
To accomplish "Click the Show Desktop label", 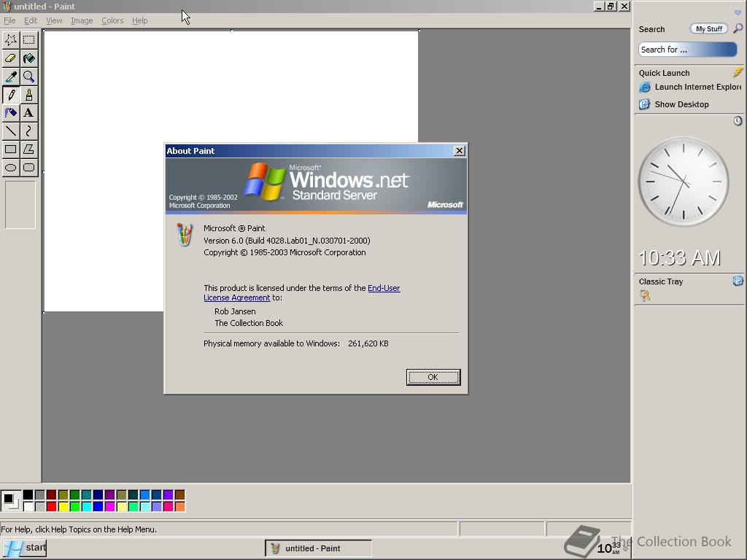I will (682, 104).
